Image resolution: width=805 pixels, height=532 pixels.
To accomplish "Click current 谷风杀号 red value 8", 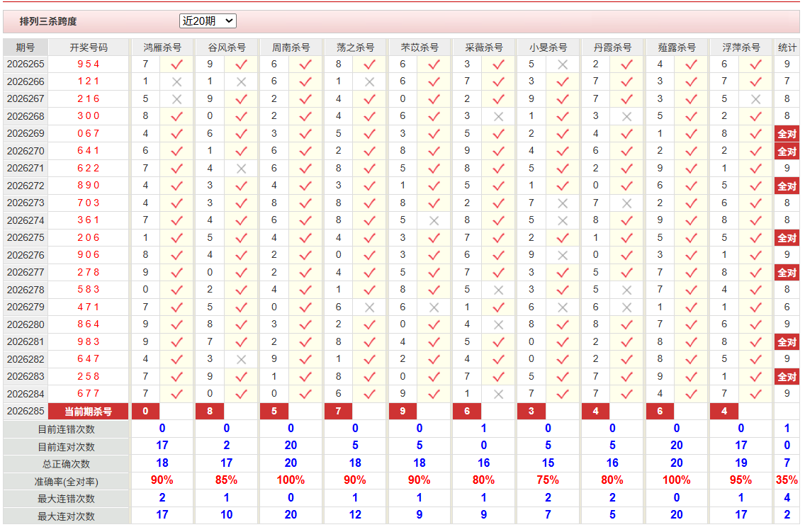I will (x=210, y=411).
